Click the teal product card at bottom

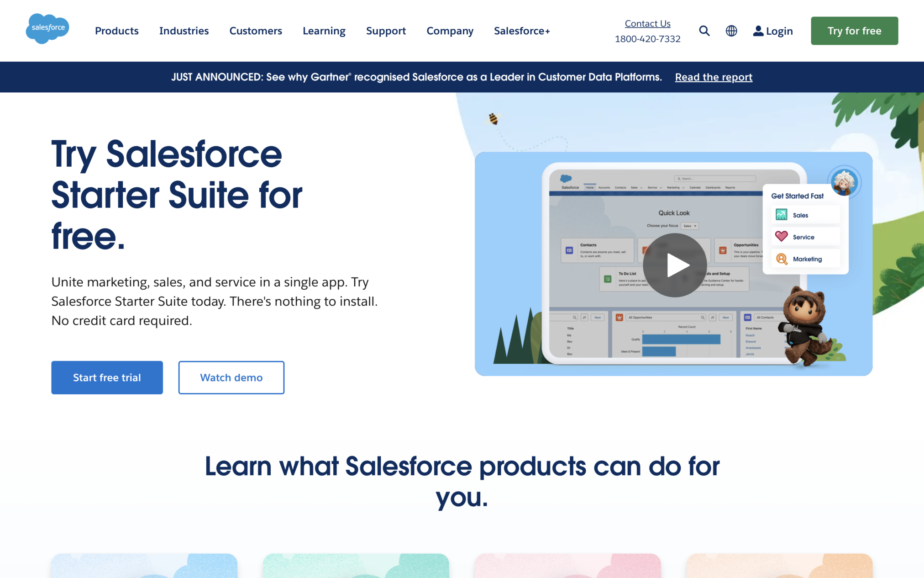pyautogui.click(x=356, y=566)
